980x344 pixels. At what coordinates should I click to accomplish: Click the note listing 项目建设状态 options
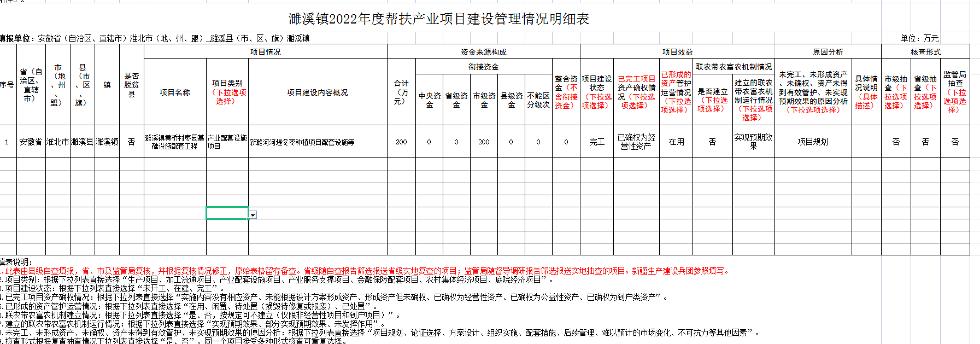(113, 288)
